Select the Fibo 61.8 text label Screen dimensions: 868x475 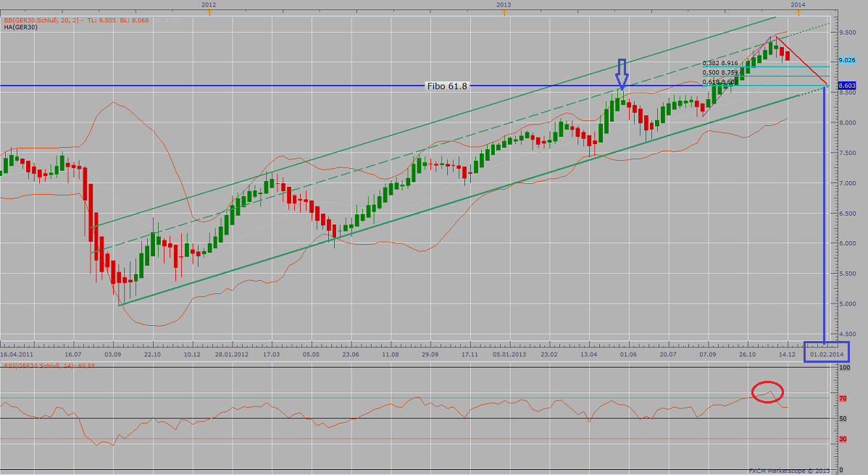point(447,86)
